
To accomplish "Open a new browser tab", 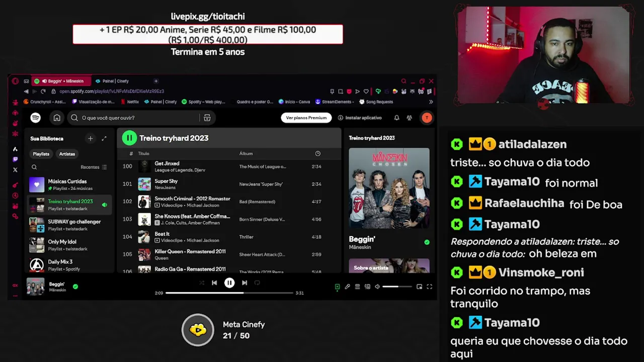I will point(156,81).
